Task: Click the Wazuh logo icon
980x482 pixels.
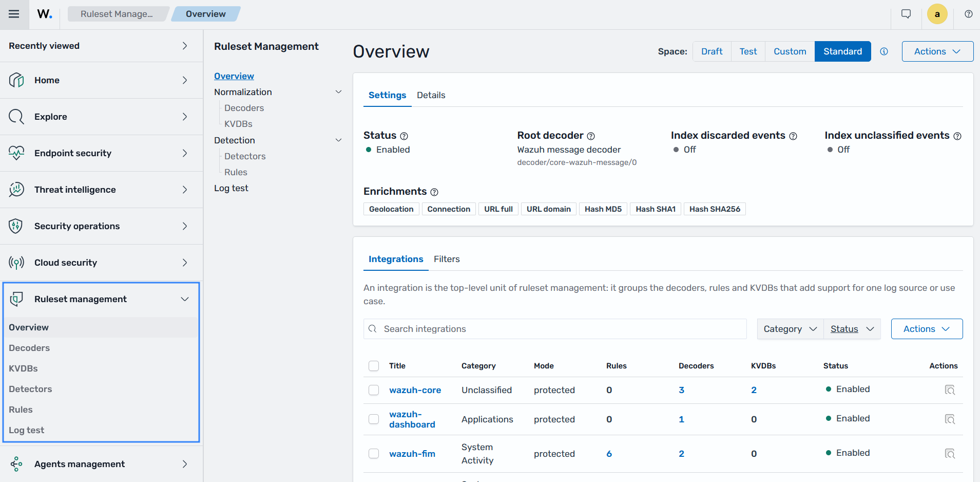Action: coord(45,14)
